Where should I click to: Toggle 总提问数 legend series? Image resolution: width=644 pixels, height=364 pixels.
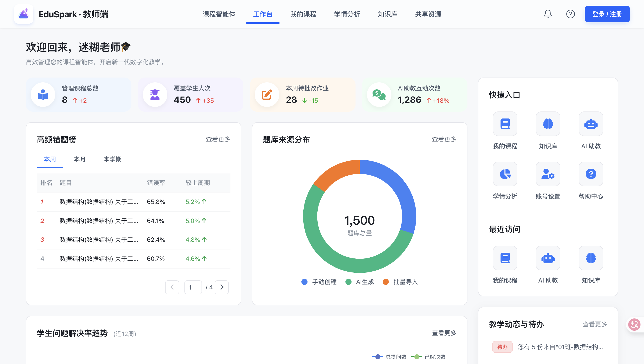click(389, 357)
